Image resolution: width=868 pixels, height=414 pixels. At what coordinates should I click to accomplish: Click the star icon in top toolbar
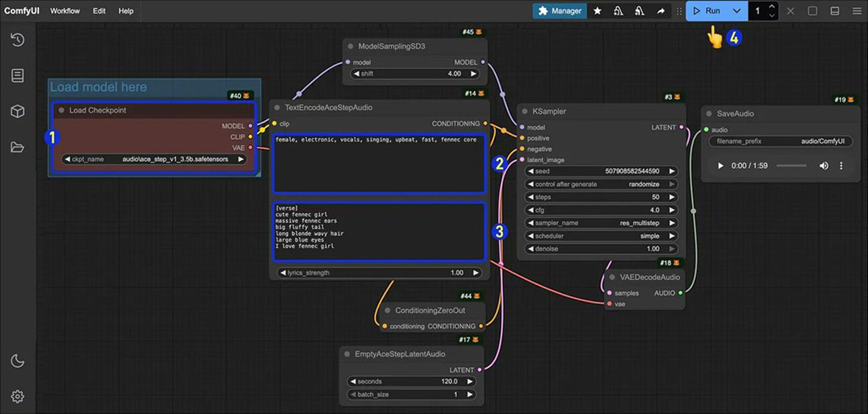click(598, 11)
